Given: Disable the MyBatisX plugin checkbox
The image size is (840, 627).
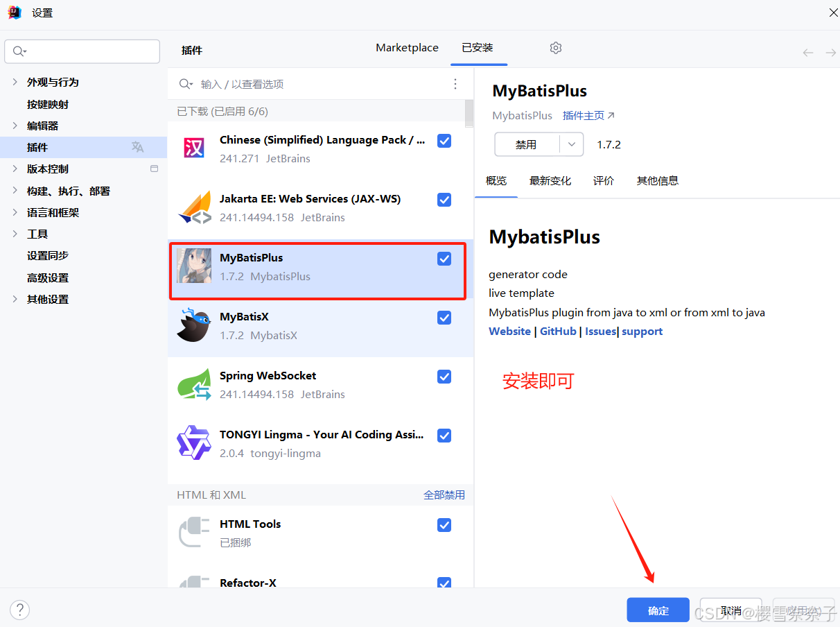Looking at the screenshot, I should click(444, 318).
